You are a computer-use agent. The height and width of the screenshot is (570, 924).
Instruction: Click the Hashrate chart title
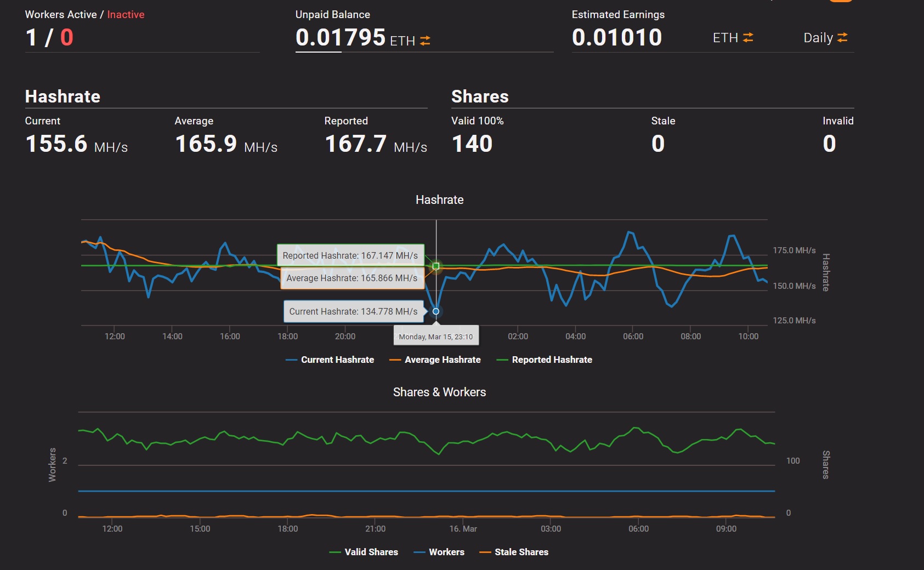point(440,200)
